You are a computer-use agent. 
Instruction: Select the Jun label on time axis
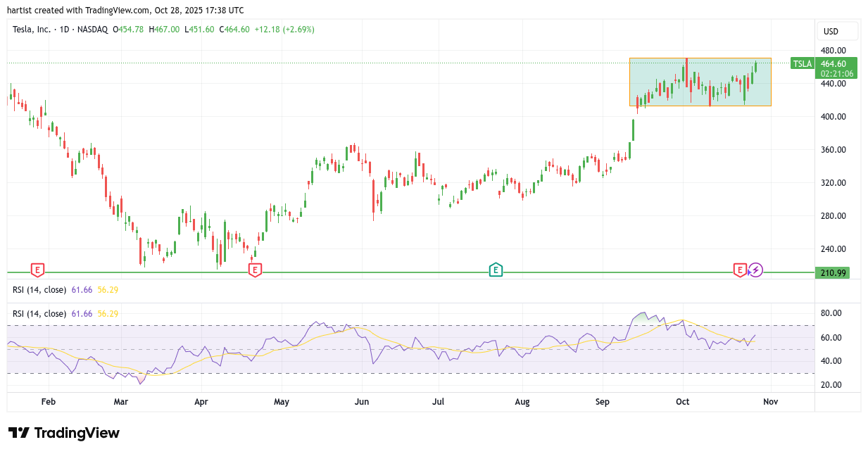[363, 402]
